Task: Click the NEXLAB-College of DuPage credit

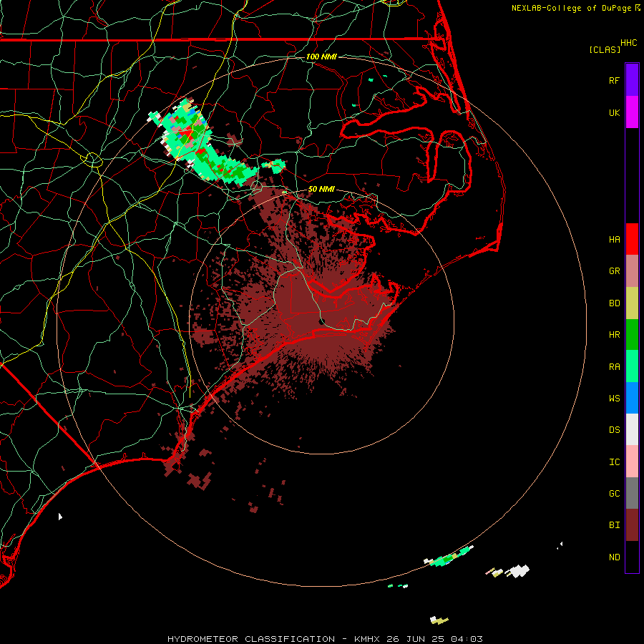Action: click(x=576, y=8)
